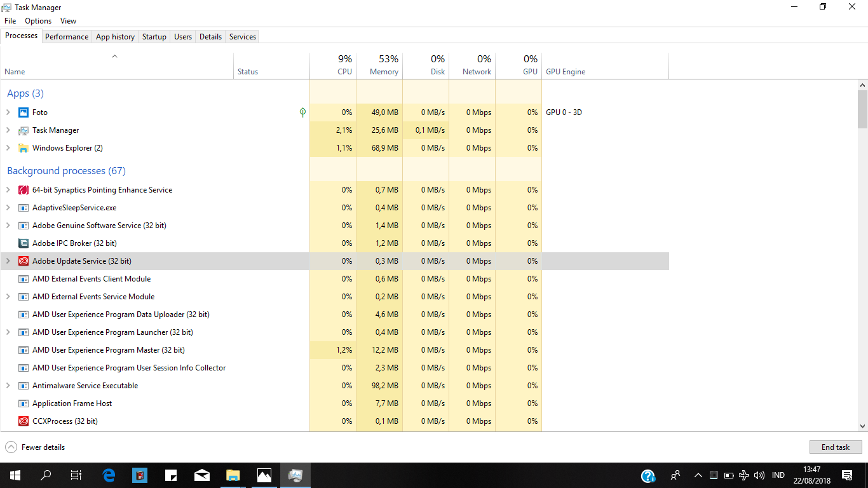The height and width of the screenshot is (488, 868).
Task: Open the taskbar clock showing 13:47
Action: click(812, 475)
